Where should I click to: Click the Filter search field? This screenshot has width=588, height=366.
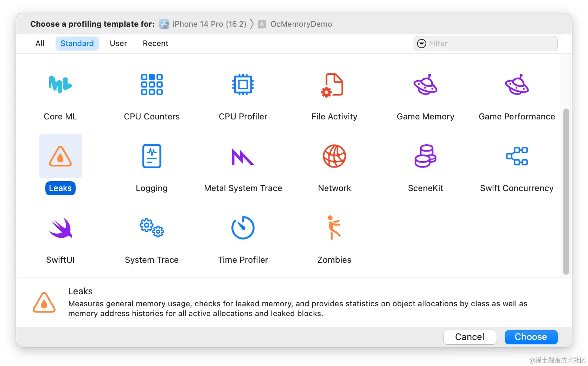point(485,44)
